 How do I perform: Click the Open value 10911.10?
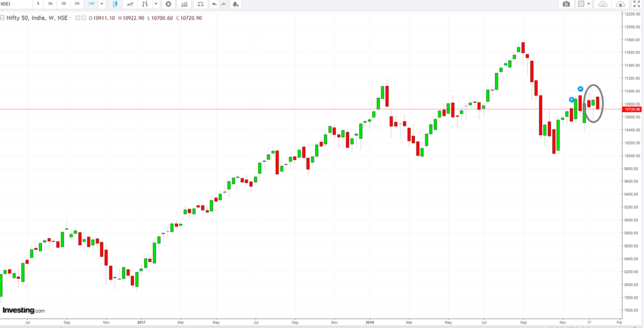(x=104, y=18)
